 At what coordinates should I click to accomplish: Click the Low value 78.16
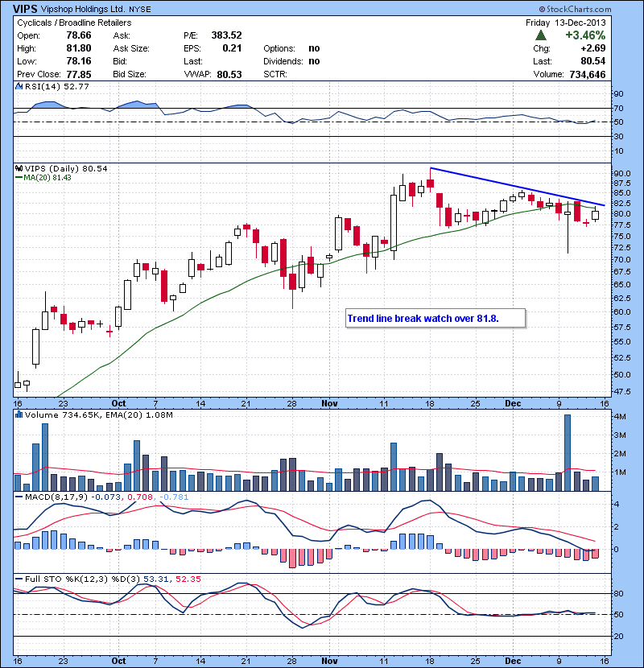click(x=79, y=61)
